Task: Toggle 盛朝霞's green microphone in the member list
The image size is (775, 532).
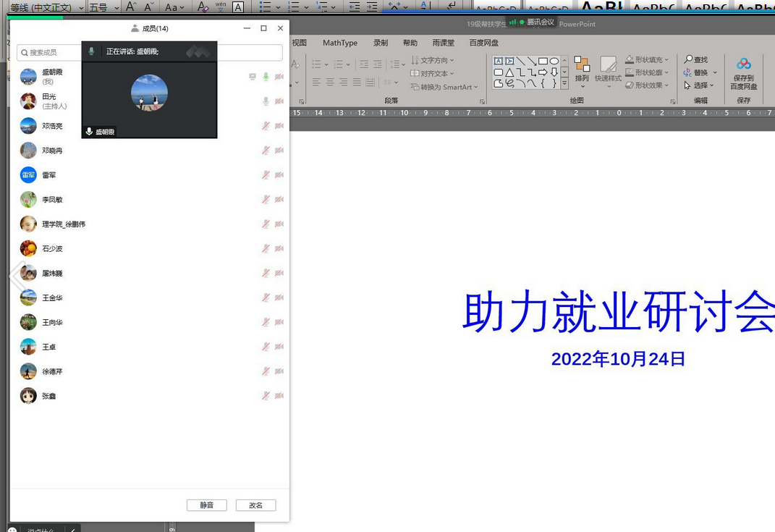Action: coord(266,77)
